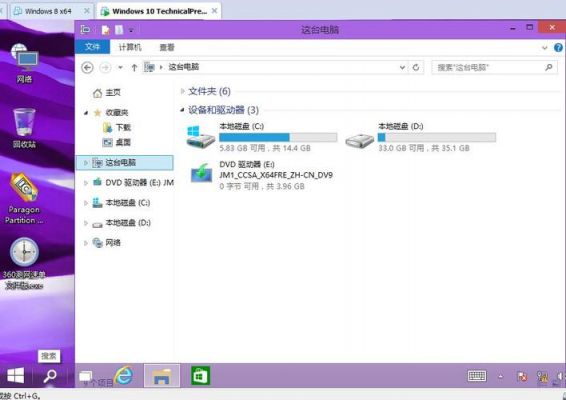Switch to the Windows 8 x64 VM tab
The width and height of the screenshot is (566, 400).
(48, 11)
